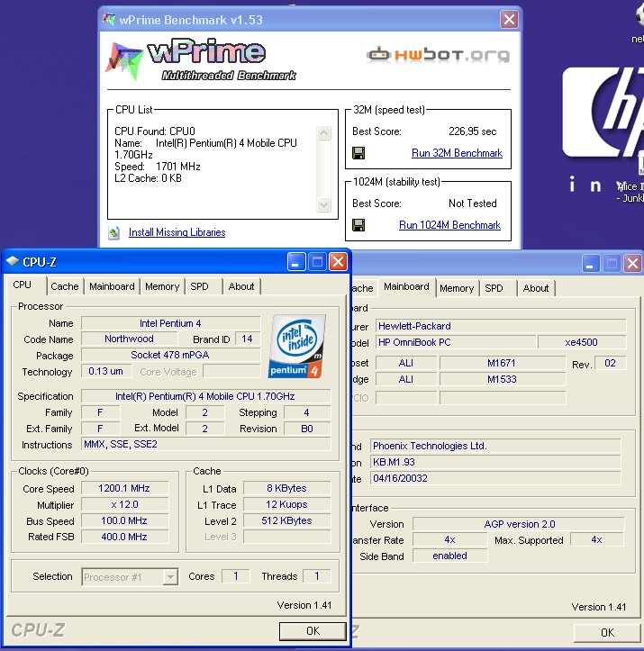Click the manufacturer value Hewlett-Packard

501,326
